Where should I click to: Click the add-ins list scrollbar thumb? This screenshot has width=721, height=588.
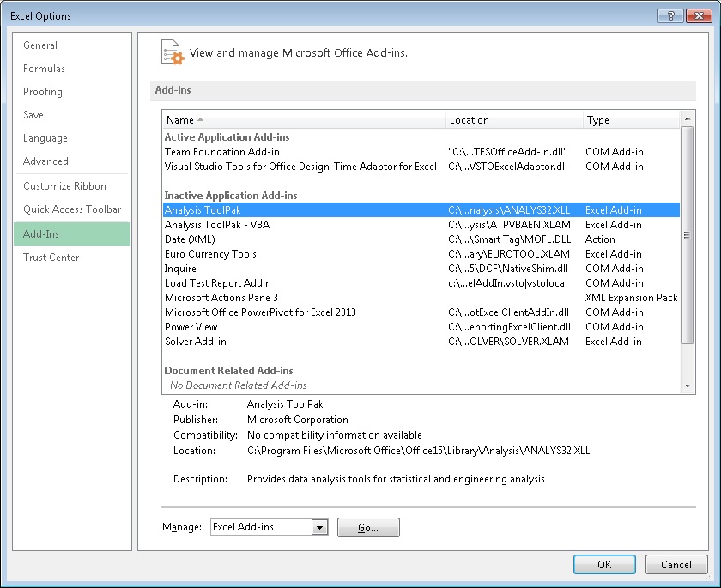tap(688, 235)
